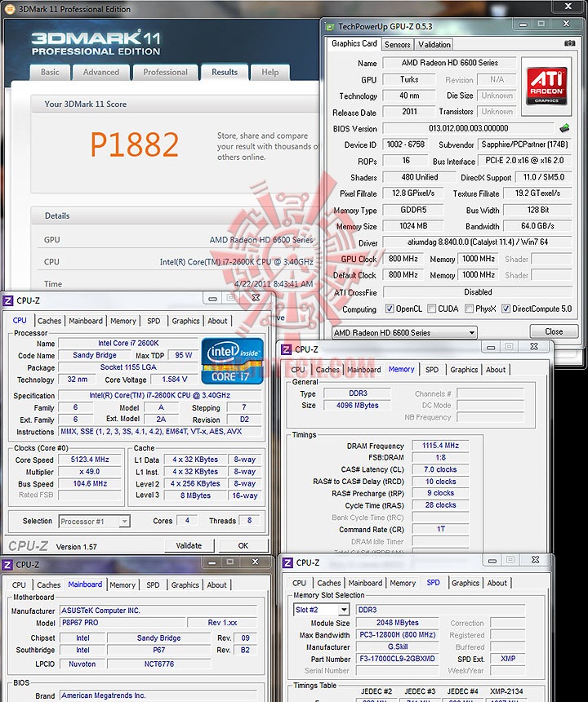Click the 3DMark 11 title bar icon

point(10,9)
